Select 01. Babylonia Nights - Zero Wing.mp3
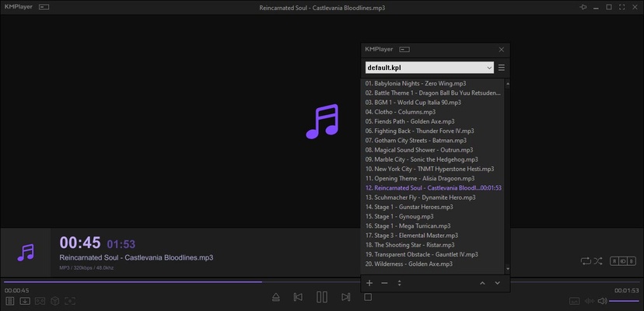The height and width of the screenshot is (311, 644). pyautogui.click(x=433, y=83)
